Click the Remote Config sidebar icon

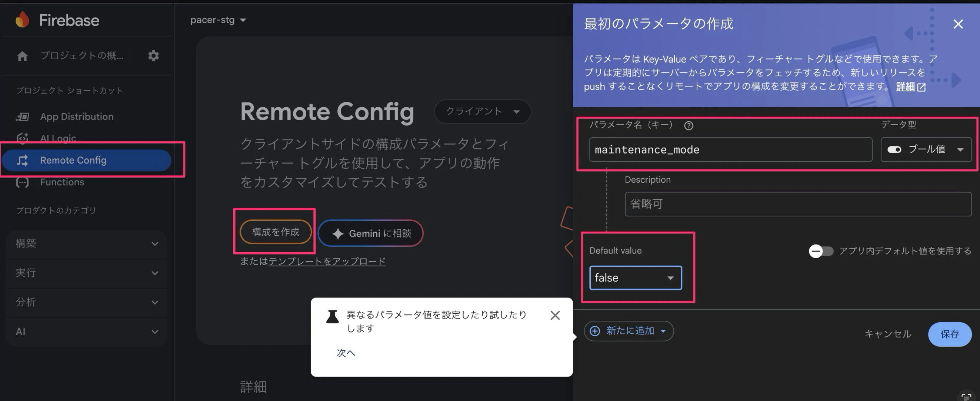pos(23,161)
